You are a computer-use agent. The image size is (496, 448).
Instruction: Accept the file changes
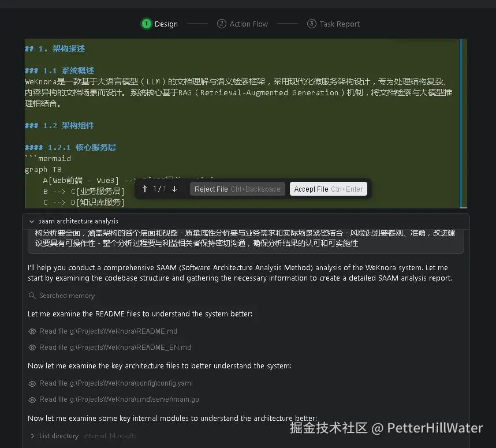329,189
